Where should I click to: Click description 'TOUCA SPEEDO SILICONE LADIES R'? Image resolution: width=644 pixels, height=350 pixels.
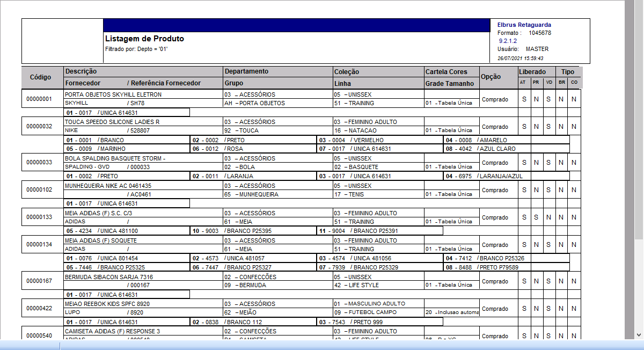(x=112, y=122)
